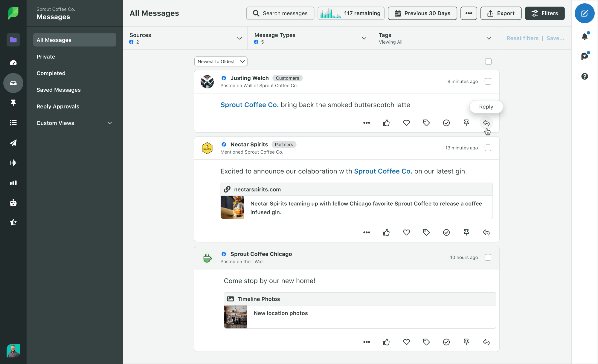Click the complete/checkmark icon on Justing Welch post
This screenshot has height=364, width=598.
(446, 123)
